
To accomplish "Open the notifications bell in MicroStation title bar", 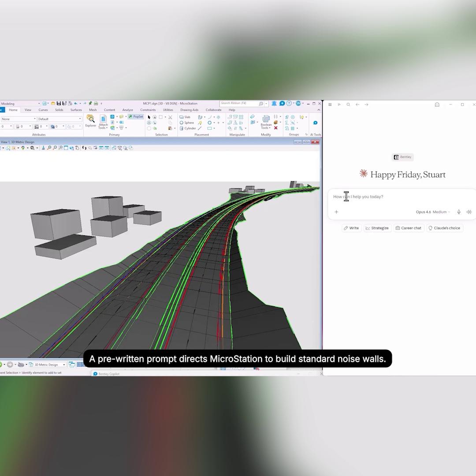I will 274,104.
